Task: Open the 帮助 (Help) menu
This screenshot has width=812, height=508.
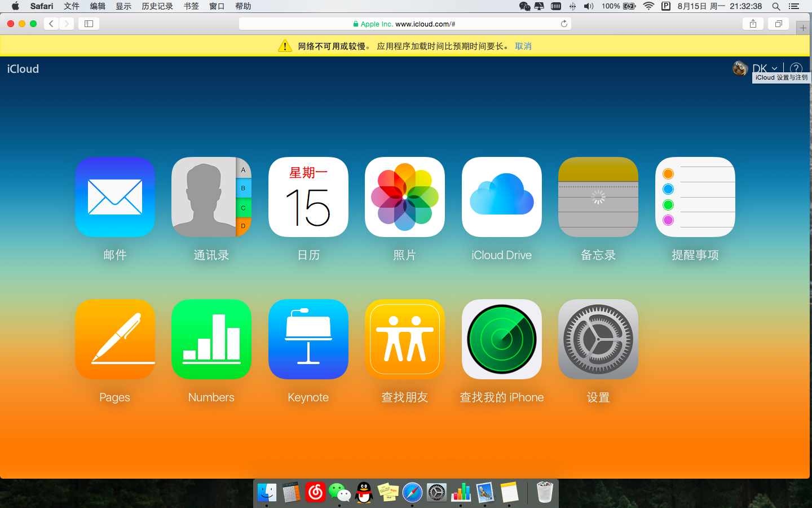Action: pos(243,6)
